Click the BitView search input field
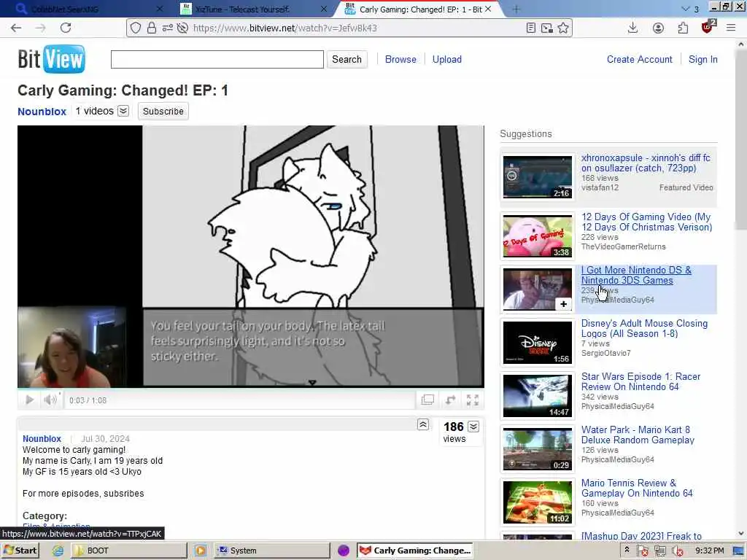The width and height of the screenshot is (747, 560). [x=217, y=60]
